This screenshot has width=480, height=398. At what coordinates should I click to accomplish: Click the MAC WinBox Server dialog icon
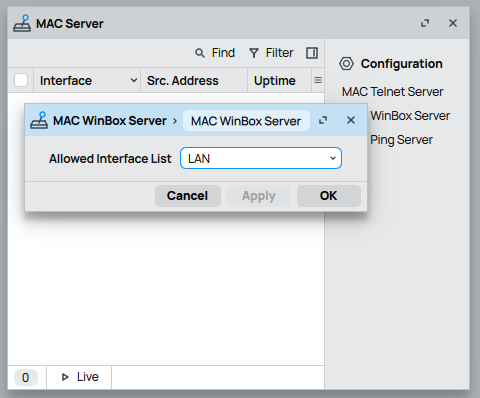click(x=39, y=120)
